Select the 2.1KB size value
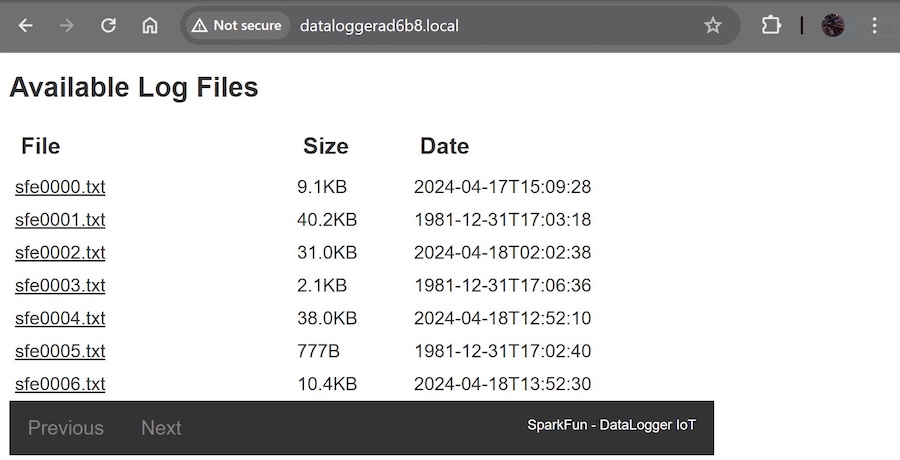900x460 pixels. click(x=322, y=285)
